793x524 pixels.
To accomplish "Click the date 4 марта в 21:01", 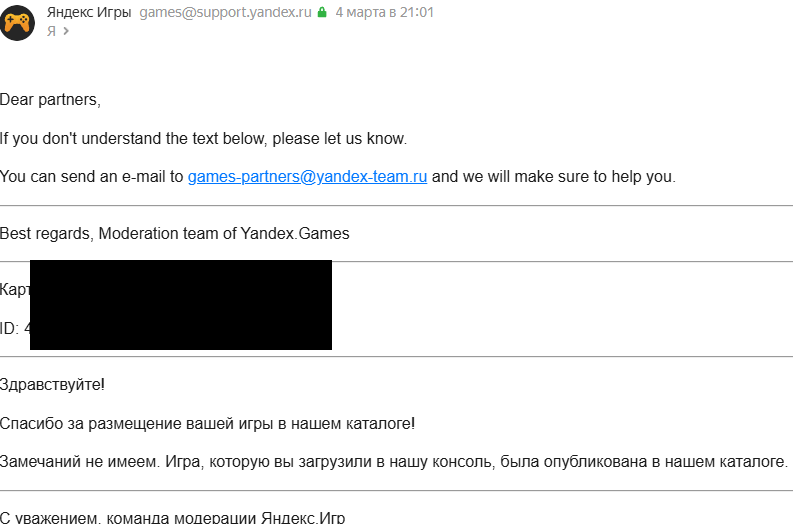I will [384, 13].
